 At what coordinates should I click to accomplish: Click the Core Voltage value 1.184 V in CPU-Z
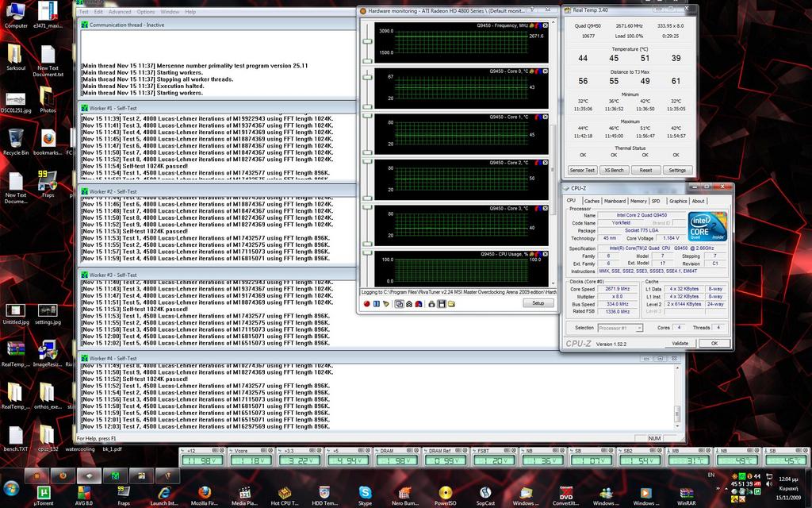[671, 238]
